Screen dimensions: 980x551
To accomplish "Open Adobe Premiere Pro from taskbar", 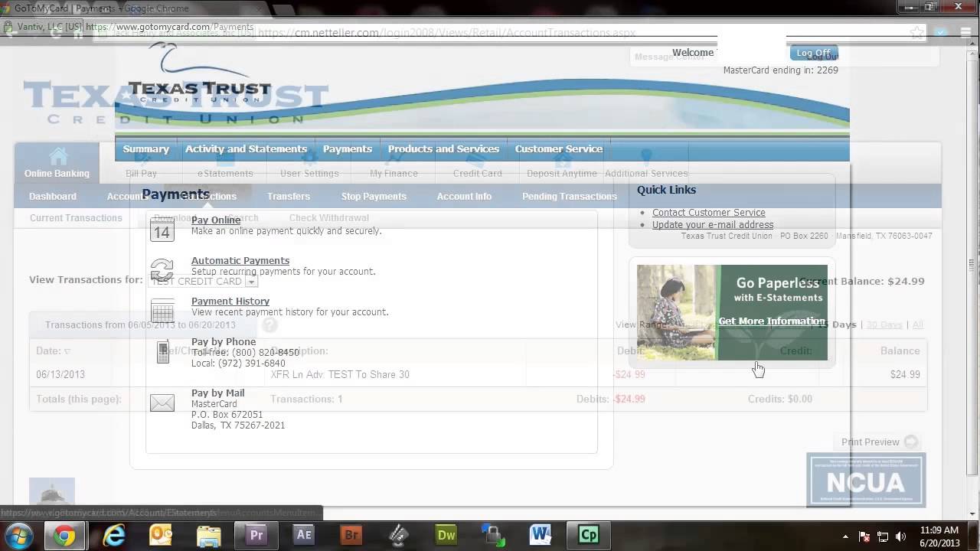I will [x=256, y=535].
